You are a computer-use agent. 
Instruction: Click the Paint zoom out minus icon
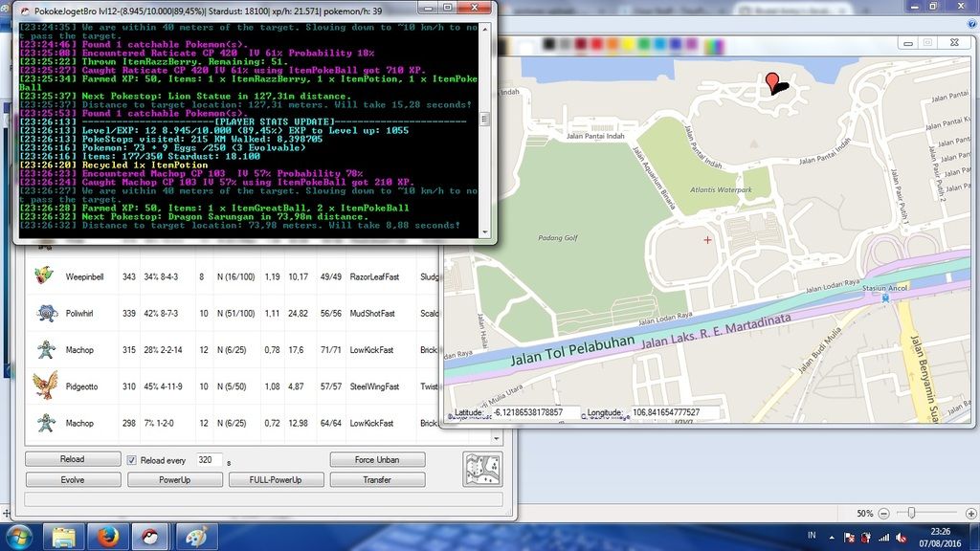coord(883,513)
